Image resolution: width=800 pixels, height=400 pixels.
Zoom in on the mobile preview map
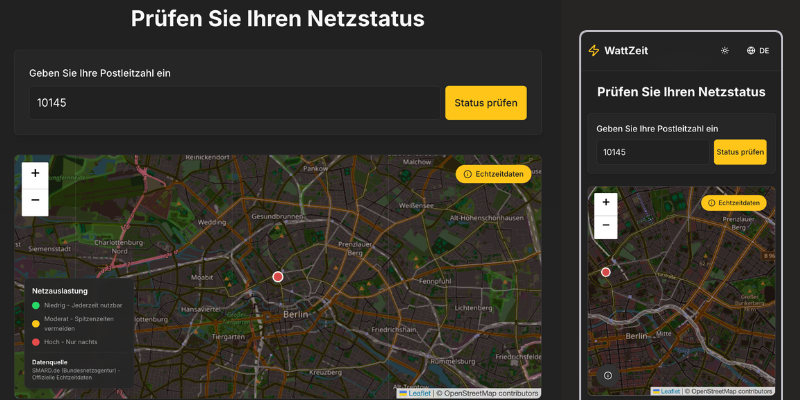606,204
